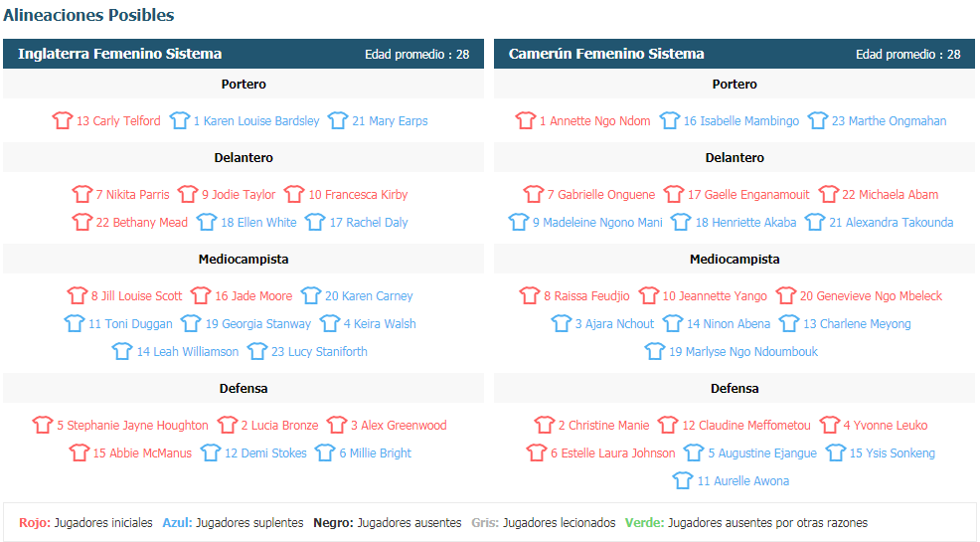The image size is (980, 542).
Task: Click the Rojo legend label
Action: point(34,523)
